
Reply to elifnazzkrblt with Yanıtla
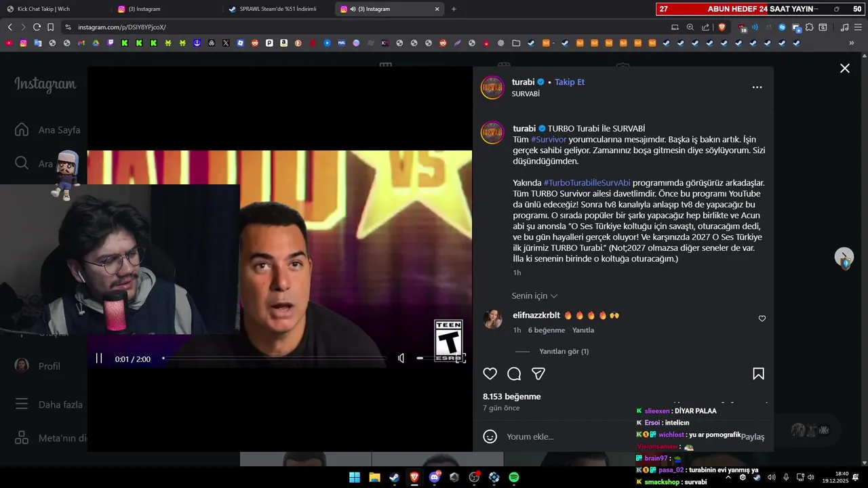583,330
